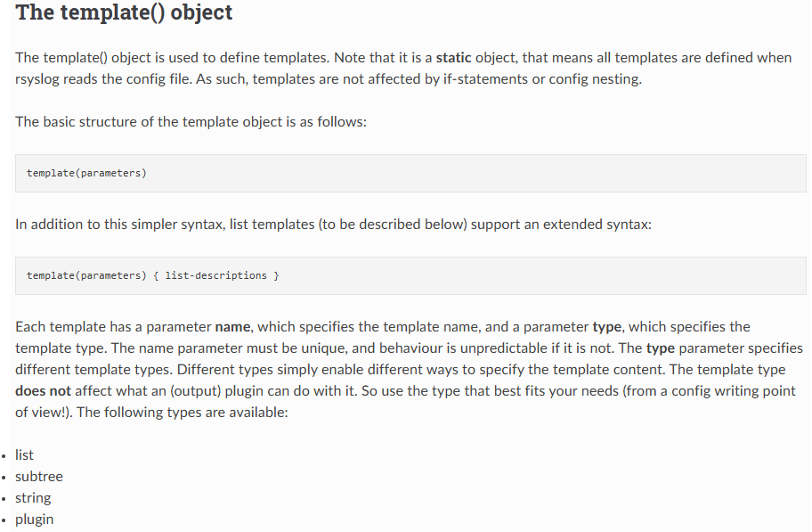Image resolution: width=812 pixels, height=532 pixels.
Task: Click the opening curly brace in code
Action: (156, 276)
